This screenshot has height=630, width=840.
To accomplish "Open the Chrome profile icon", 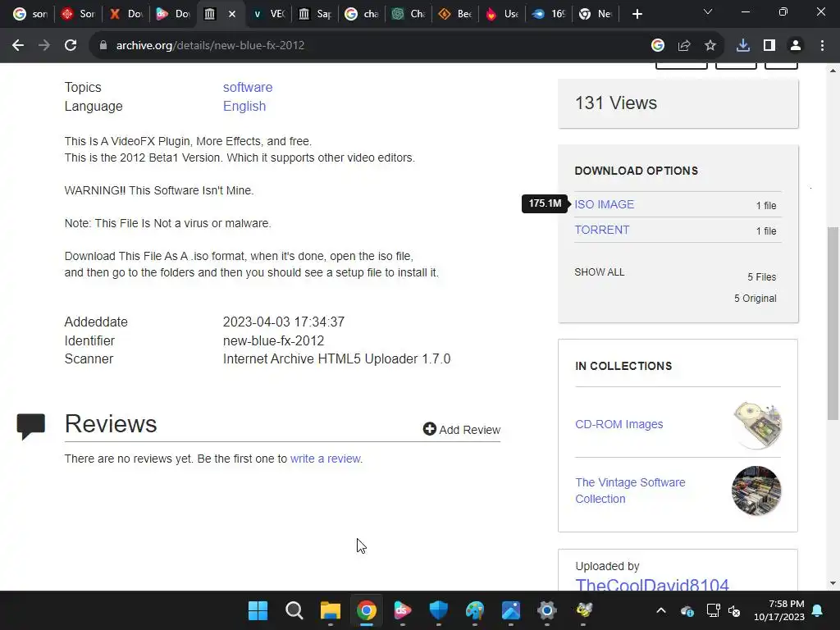I will (796, 46).
